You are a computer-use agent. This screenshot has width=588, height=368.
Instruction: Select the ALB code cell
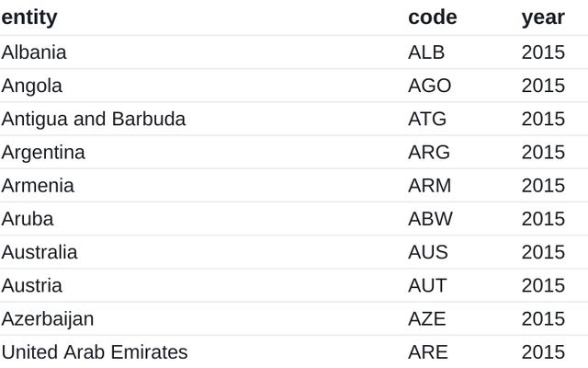click(426, 52)
